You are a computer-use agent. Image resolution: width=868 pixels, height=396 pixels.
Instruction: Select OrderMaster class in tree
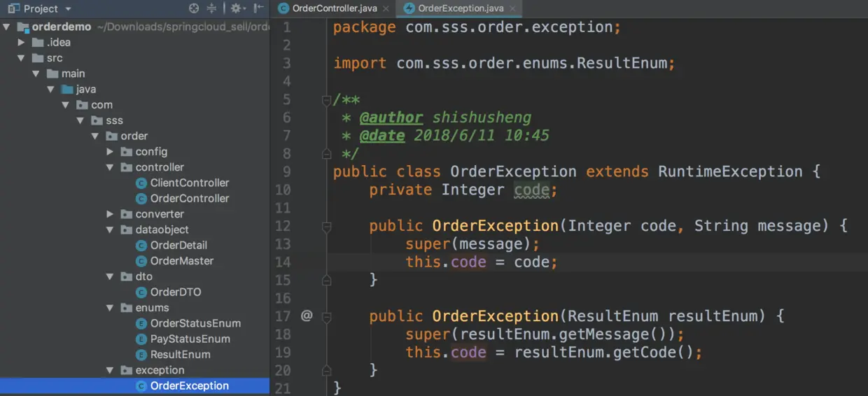pos(182,260)
